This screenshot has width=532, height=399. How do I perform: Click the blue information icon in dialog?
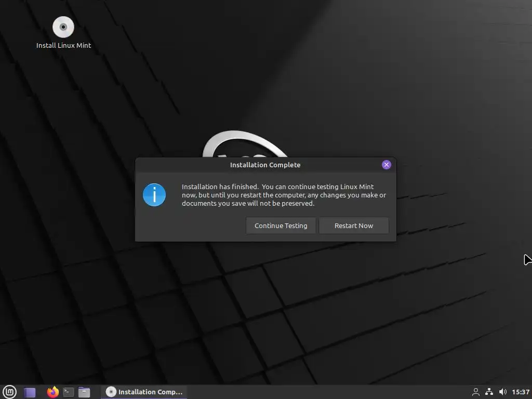point(154,195)
